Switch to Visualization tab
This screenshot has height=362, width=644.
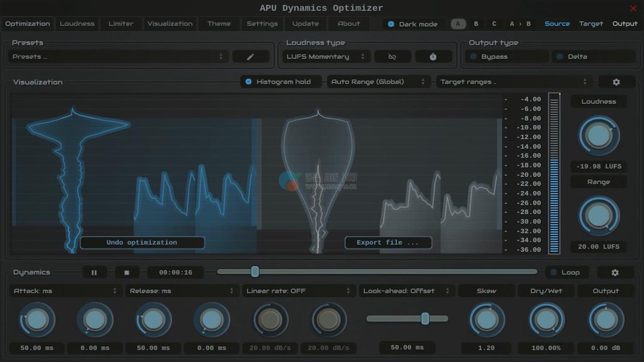170,24
